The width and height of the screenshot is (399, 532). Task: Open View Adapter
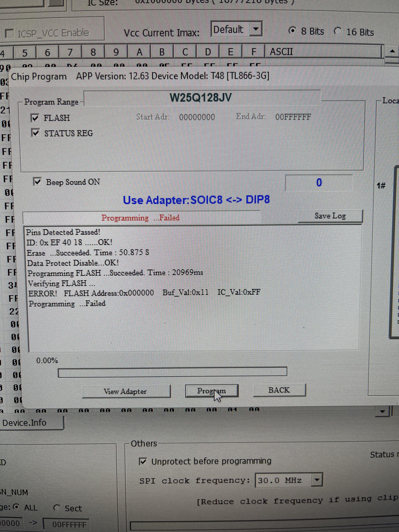coord(126,391)
